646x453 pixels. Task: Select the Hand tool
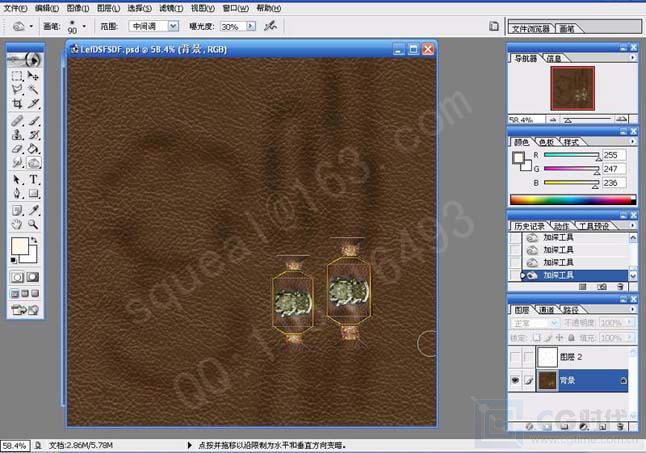[x=17, y=224]
